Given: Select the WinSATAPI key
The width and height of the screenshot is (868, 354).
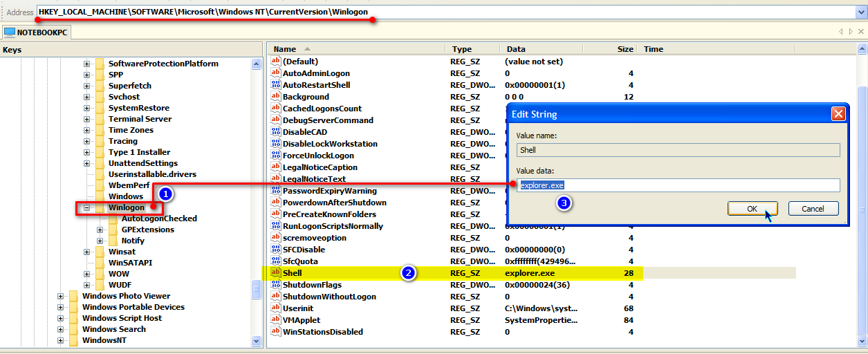Looking at the screenshot, I should click(130, 263).
